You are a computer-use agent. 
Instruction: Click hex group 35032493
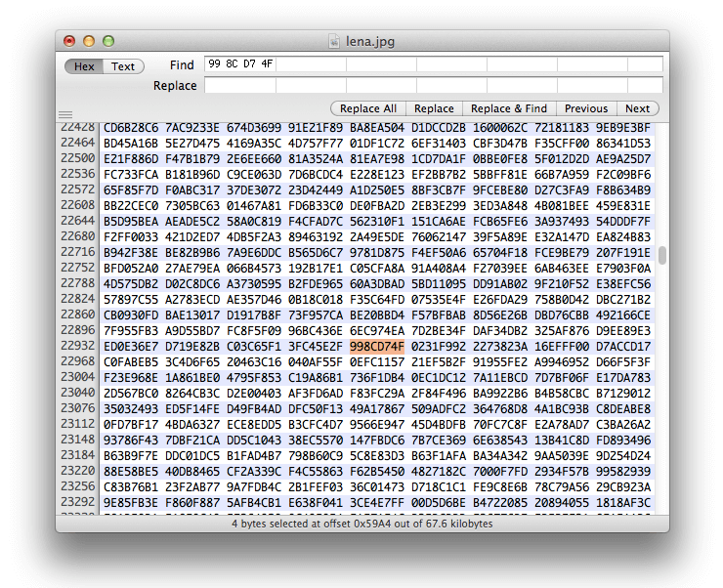(131, 409)
